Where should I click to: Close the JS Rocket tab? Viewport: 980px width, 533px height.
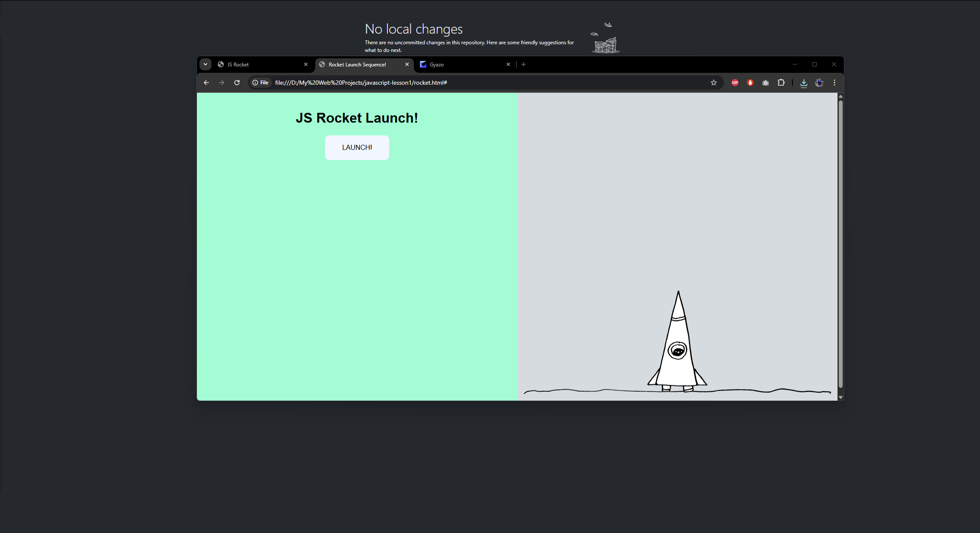(306, 64)
